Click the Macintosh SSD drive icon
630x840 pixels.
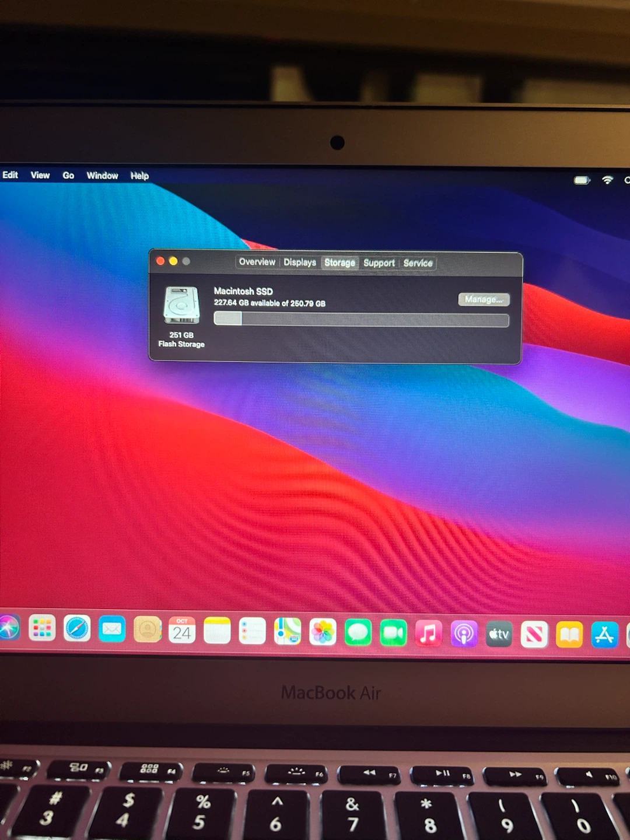click(181, 305)
